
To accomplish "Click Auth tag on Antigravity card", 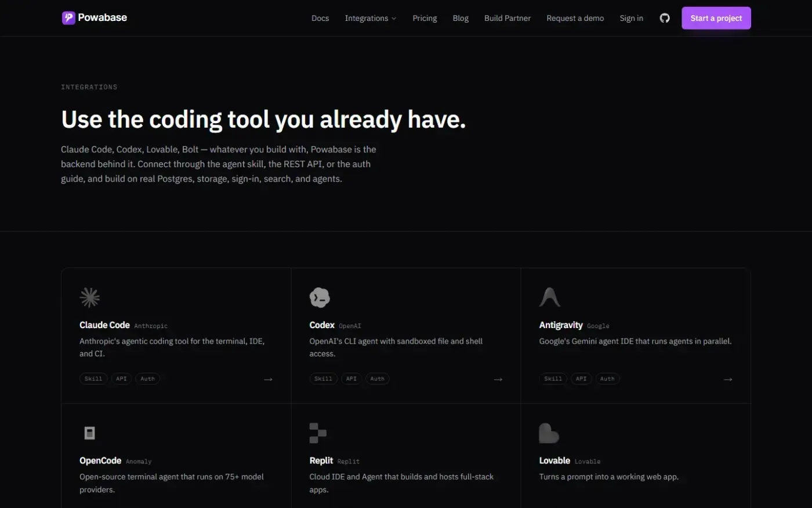I will pos(607,379).
